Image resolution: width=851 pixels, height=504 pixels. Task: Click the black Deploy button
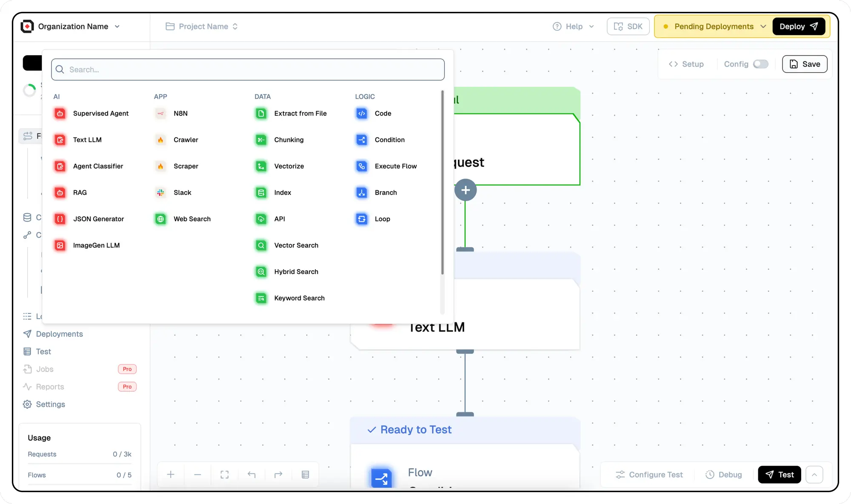point(798,26)
